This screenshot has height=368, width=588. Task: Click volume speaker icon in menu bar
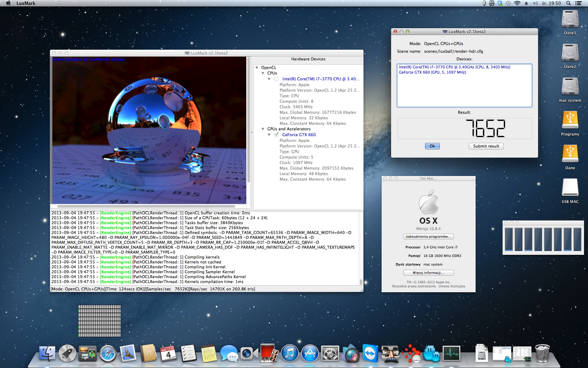pos(535,3)
